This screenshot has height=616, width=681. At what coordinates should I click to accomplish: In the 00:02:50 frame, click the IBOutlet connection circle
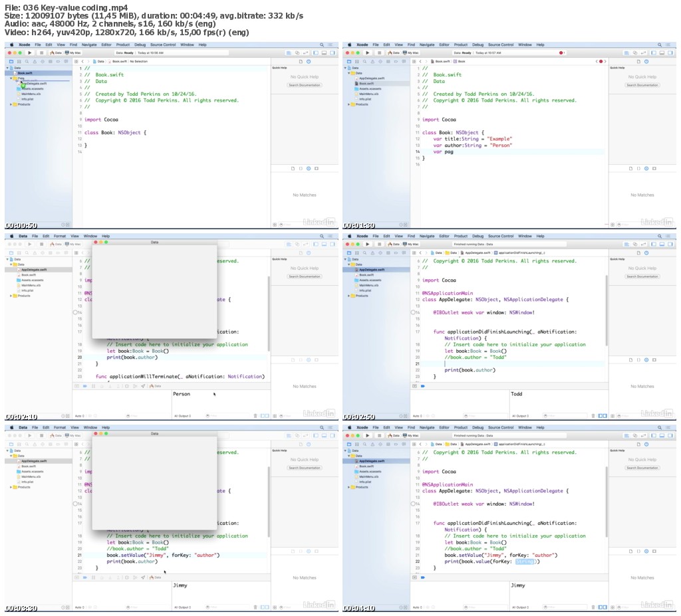[x=412, y=312]
